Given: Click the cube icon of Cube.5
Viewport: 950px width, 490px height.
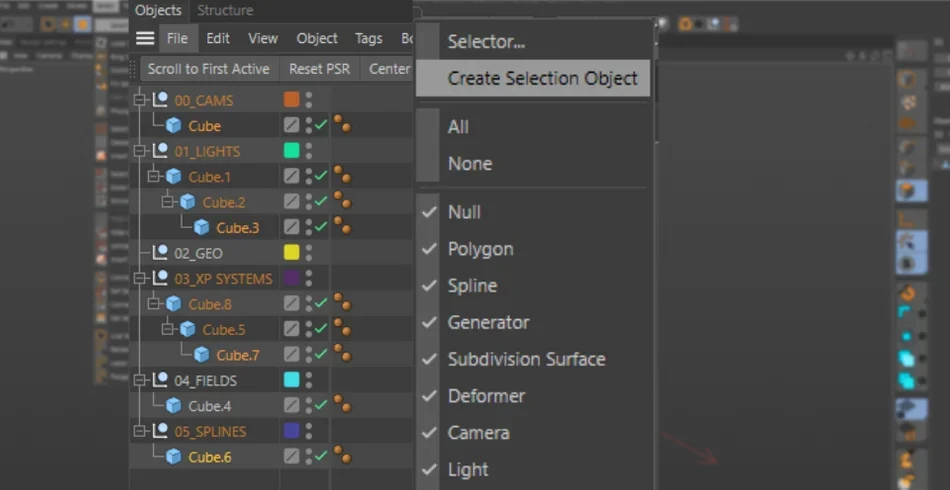Looking at the screenshot, I should tap(188, 329).
